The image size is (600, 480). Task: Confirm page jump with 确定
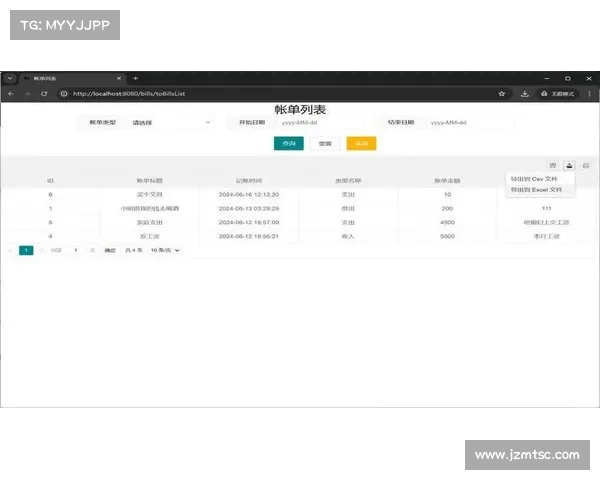pyautogui.click(x=110, y=250)
